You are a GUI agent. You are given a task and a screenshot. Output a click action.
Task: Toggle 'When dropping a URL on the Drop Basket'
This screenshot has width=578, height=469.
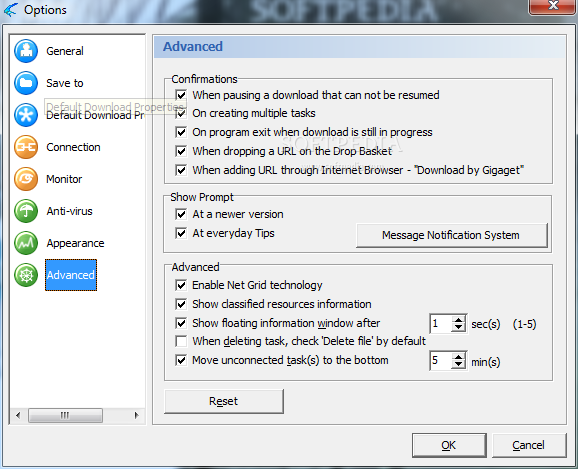pyautogui.click(x=181, y=151)
